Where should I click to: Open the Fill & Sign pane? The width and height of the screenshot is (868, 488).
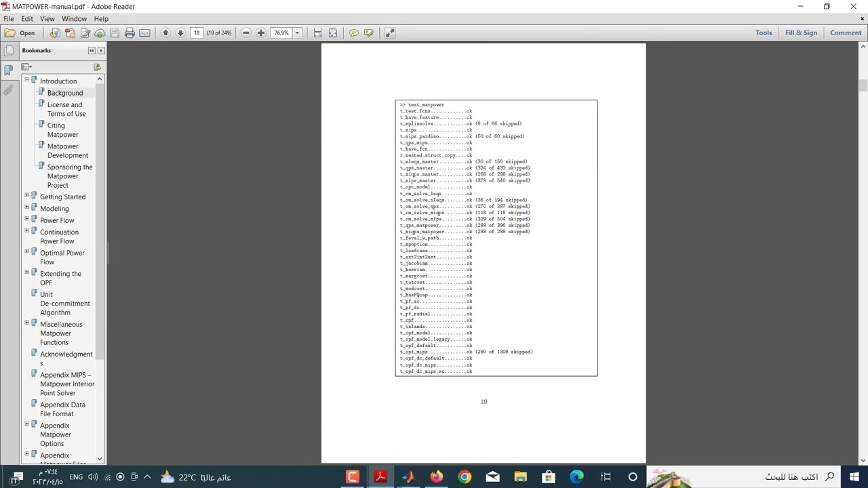801,33
